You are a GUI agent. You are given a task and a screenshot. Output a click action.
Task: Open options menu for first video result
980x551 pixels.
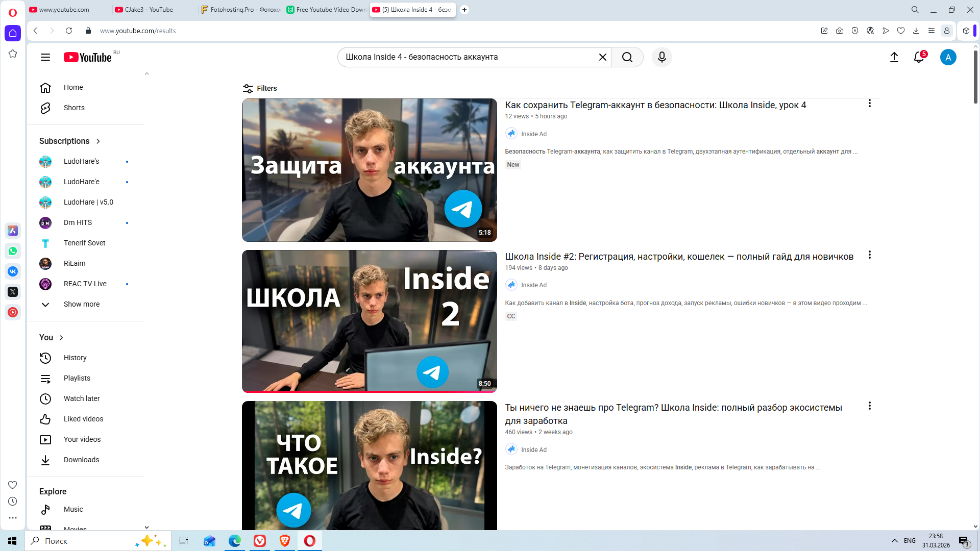coord(869,104)
